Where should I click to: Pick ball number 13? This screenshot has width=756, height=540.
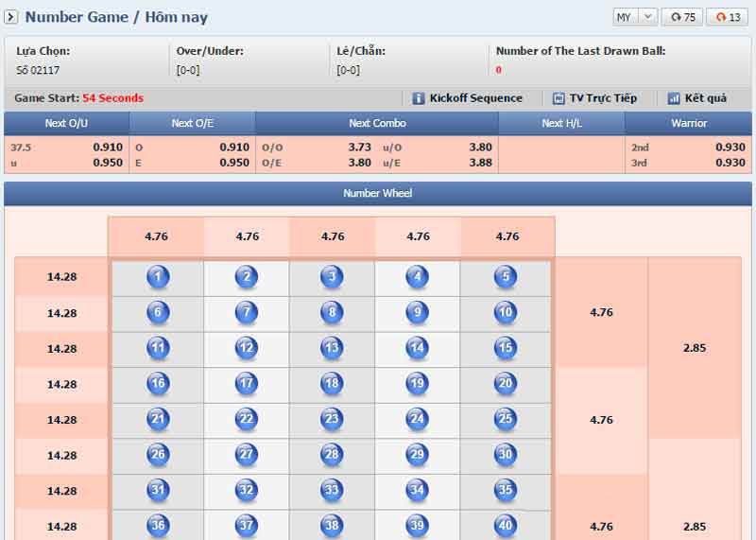click(x=332, y=348)
